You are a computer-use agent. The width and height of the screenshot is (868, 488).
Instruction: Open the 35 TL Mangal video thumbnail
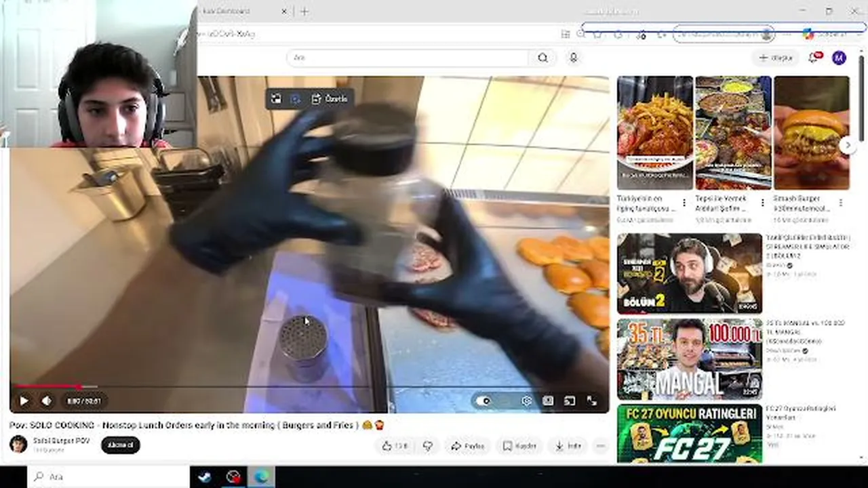[x=690, y=359]
